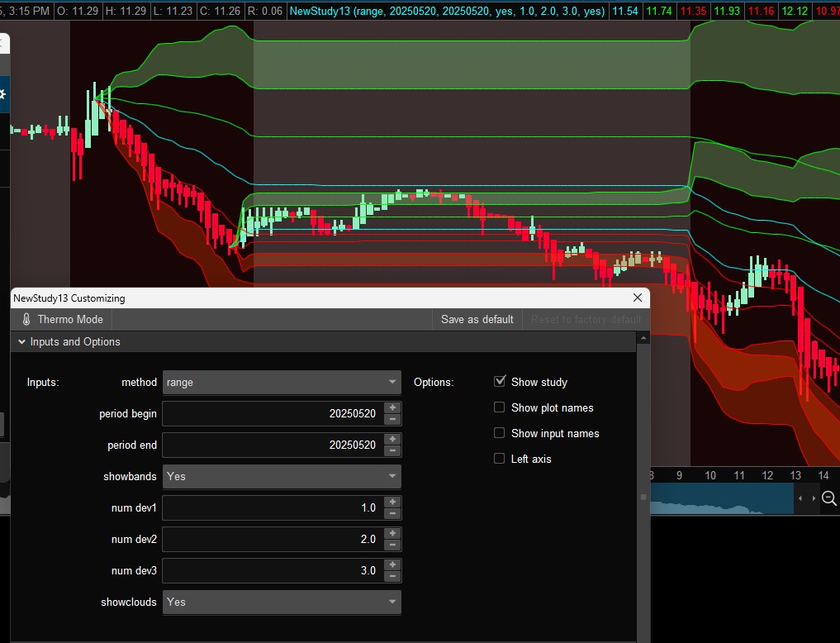Click the num dev2 value field
The image size is (840, 643).
click(273, 539)
